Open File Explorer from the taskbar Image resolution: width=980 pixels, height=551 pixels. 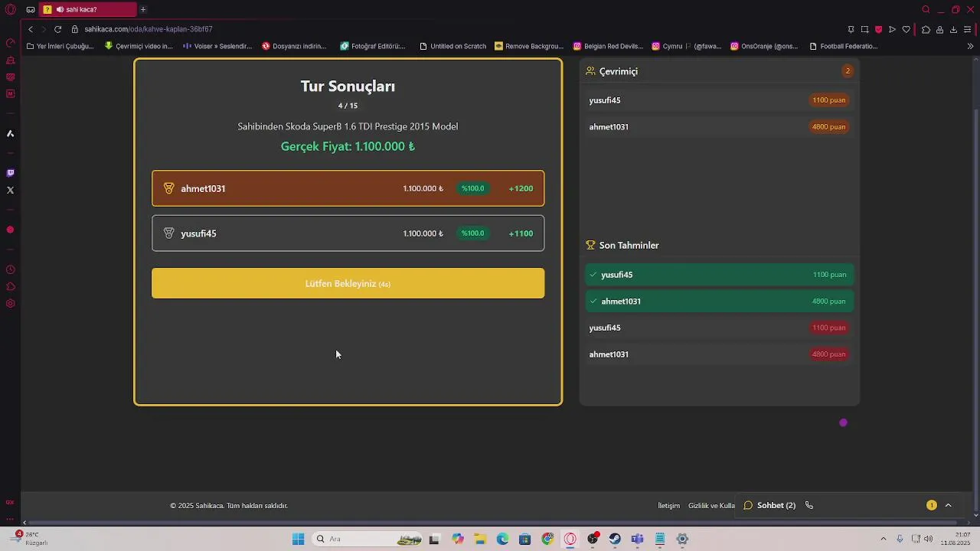[480, 539]
